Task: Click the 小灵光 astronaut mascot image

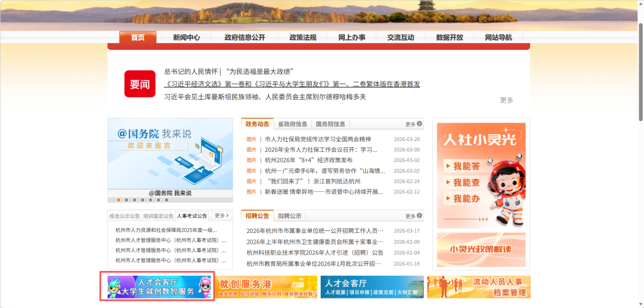Action: click(x=507, y=189)
